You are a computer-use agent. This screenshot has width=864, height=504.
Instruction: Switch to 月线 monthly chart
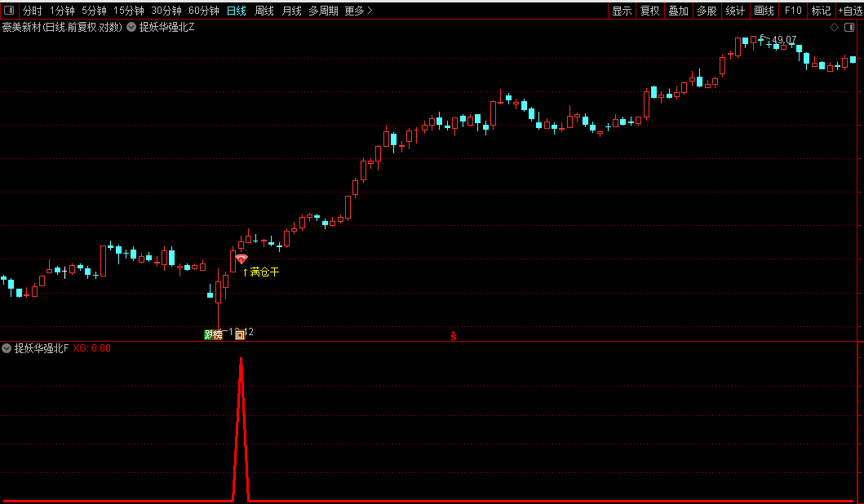click(x=291, y=11)
